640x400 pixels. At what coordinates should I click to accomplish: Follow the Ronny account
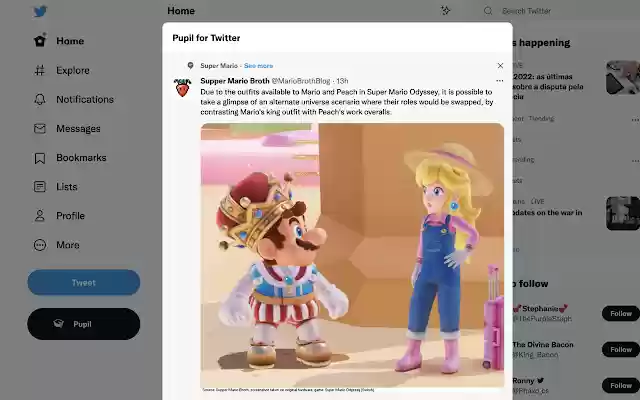point(620,385)
